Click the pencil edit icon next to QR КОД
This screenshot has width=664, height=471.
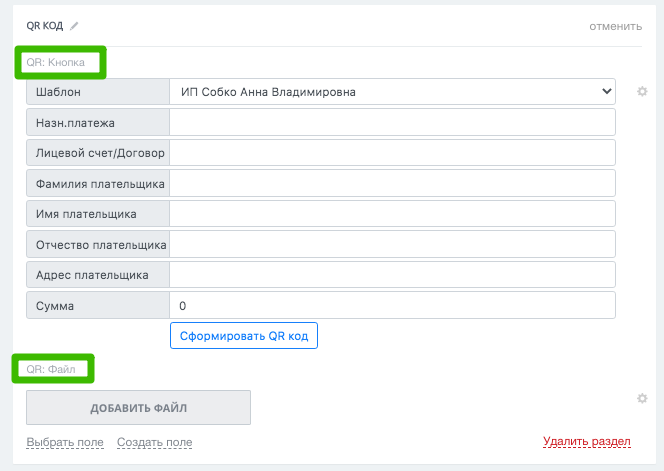tap(74, 26)
